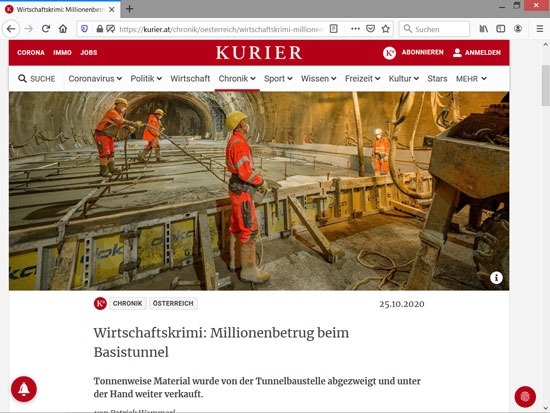Go to the browser home page icon
550x413 pixels.
click(63, 28)
